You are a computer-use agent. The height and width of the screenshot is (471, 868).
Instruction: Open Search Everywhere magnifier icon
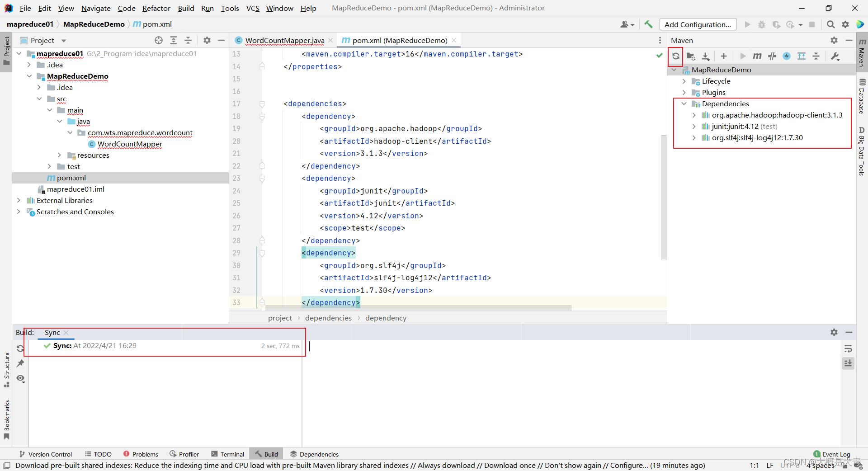831,24
